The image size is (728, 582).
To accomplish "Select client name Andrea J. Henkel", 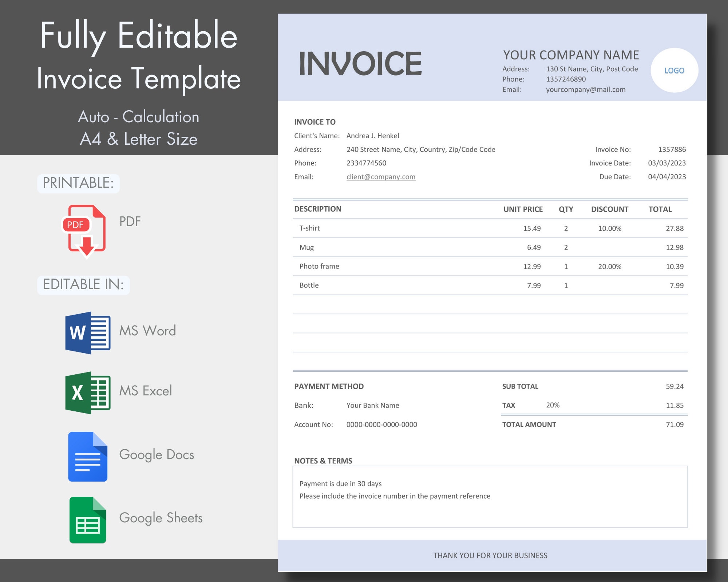I will tap(373, 135).
